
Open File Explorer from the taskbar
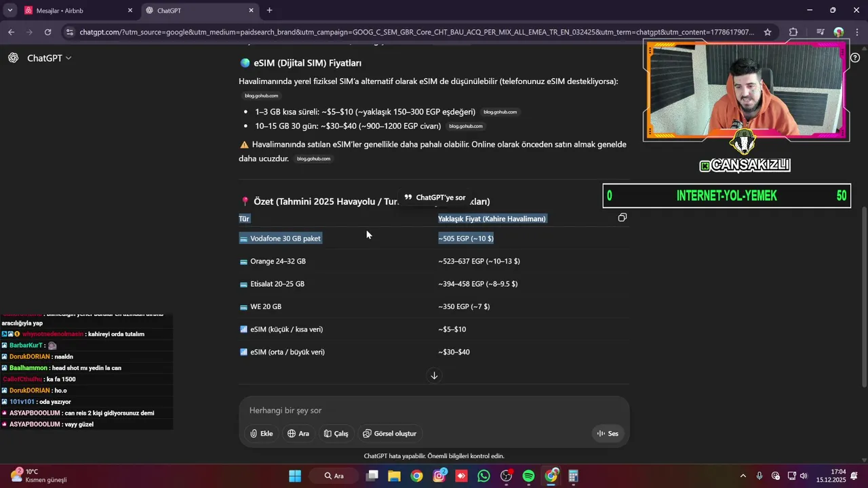click(394, 476)
